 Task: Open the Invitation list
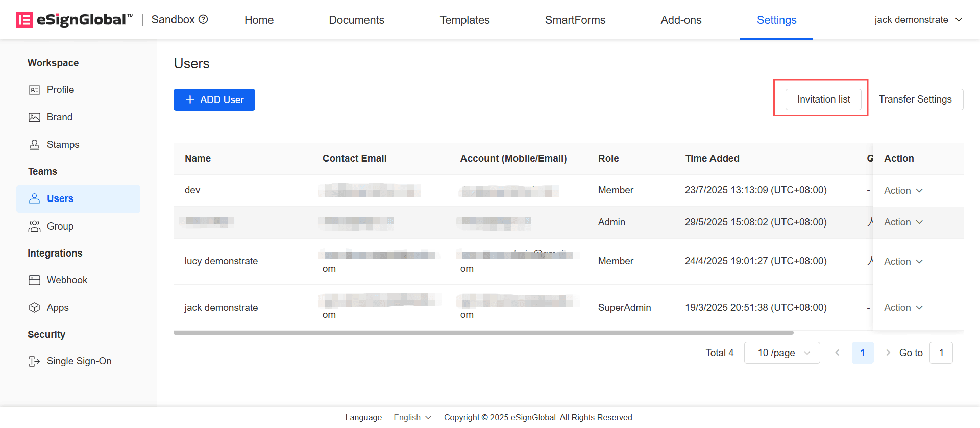click(x=823, y=99)
